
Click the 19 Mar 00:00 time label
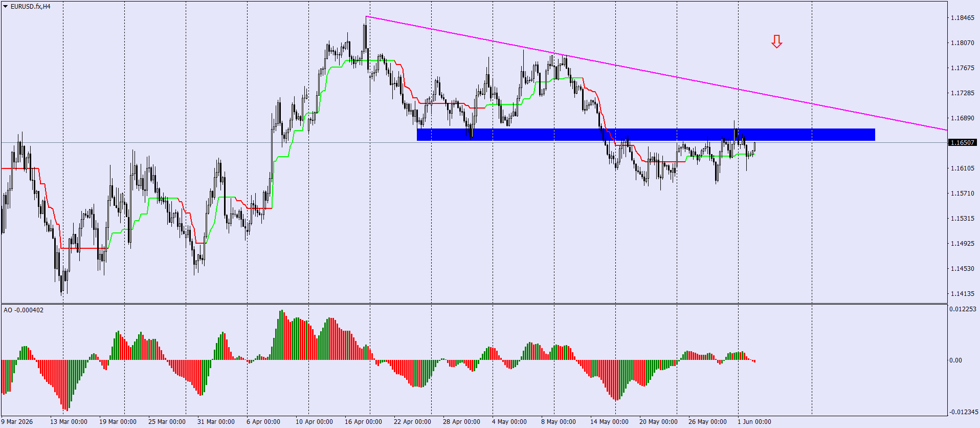pos(118,422)
